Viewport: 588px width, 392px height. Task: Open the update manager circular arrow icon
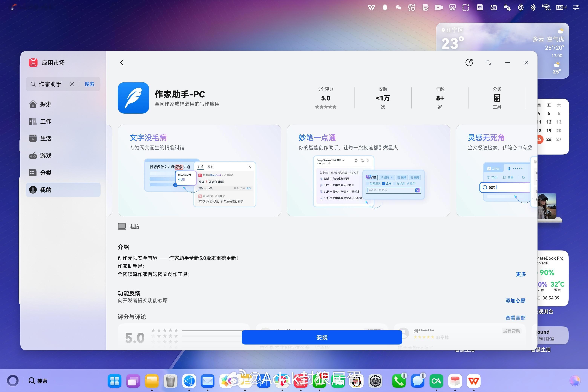click(x=469, y=63)
